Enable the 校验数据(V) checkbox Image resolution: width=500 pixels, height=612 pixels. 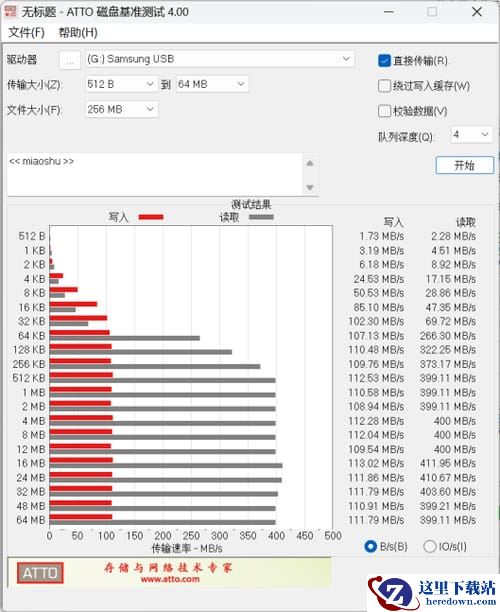tap(384, 111)
